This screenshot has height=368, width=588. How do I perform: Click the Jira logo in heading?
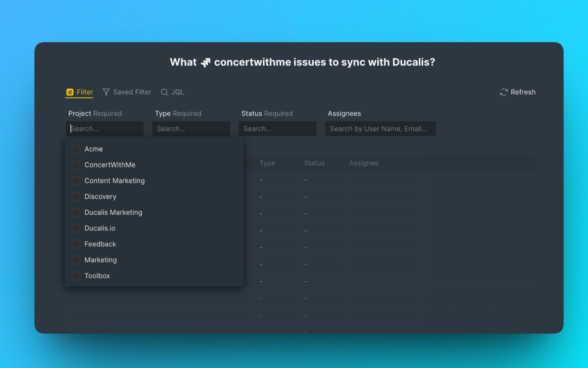205,63
